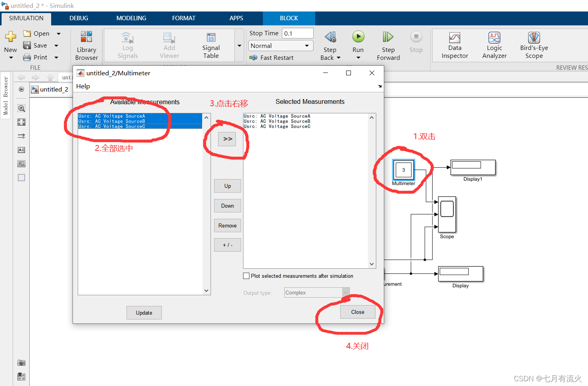Add an area box from palette
Screen dimensions: 588x386
pyautogui.click(x=21, y=178)
